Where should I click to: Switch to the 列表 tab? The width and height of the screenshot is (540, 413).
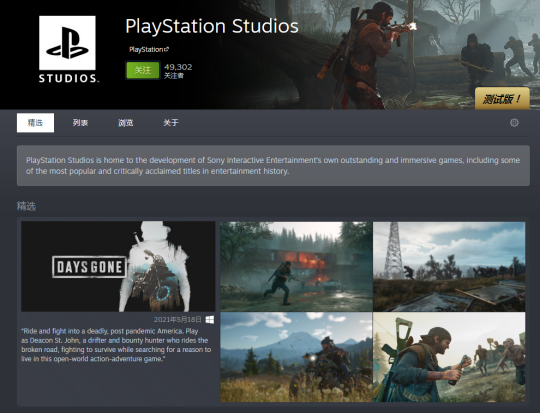(80, 123)
